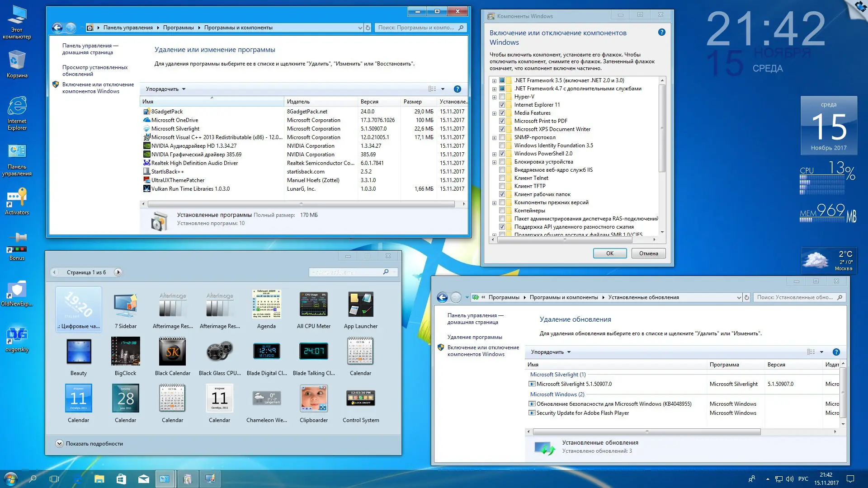Expand Показать подробности in gadget gallery
This screenshot has width=868, height=488.
(x=59, y=444)
